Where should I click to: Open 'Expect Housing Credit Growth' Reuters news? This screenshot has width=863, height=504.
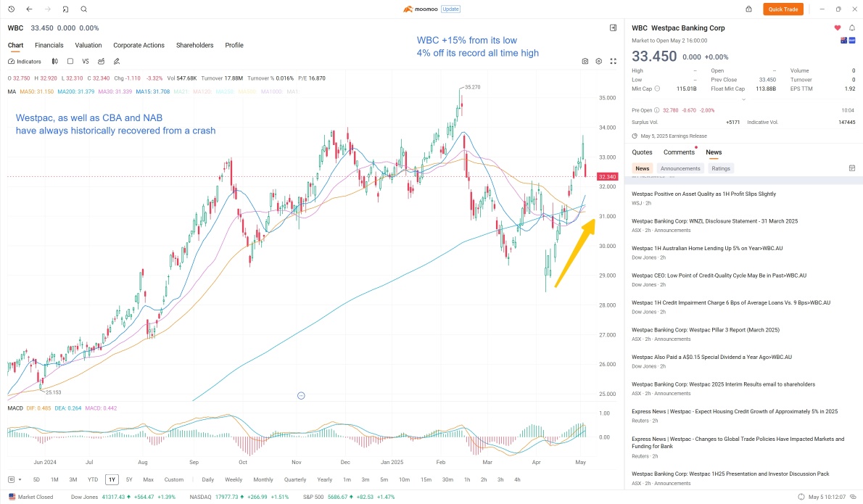coord(734,412)
